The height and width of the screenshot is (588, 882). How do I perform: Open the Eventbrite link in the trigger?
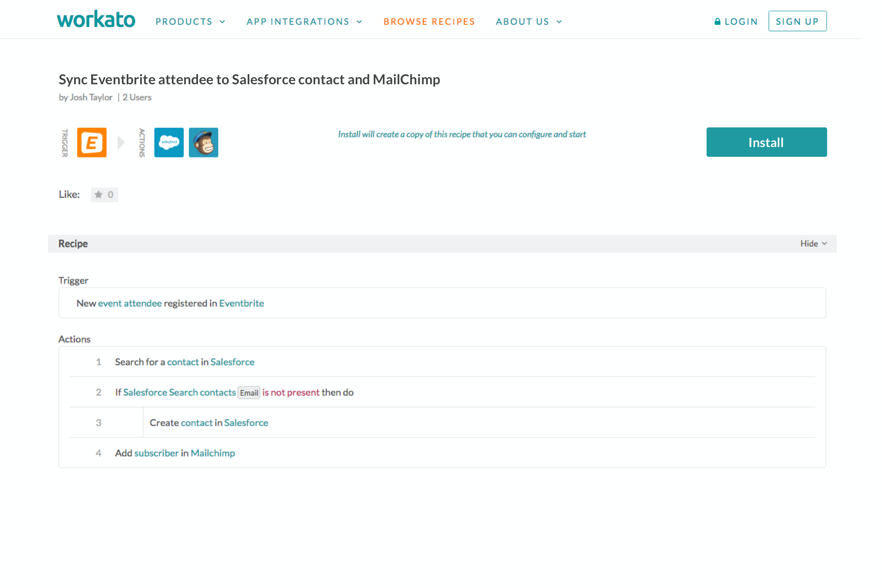[x=241, y=303]
